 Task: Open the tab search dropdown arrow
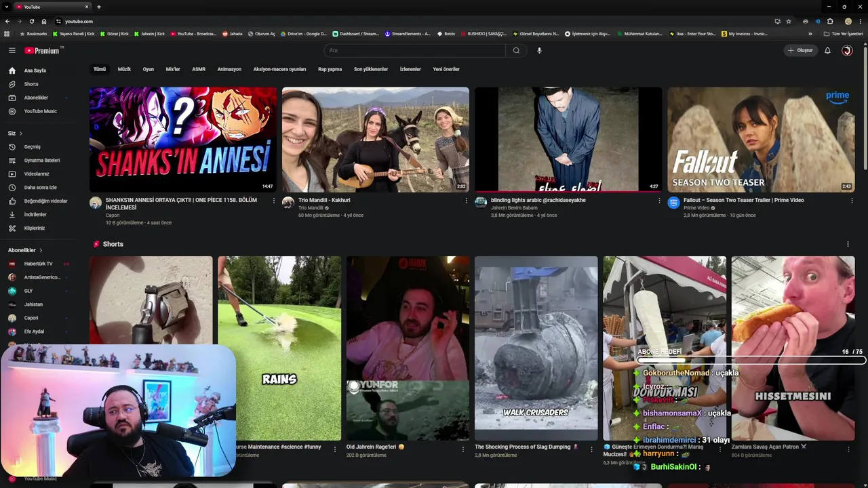7,7
